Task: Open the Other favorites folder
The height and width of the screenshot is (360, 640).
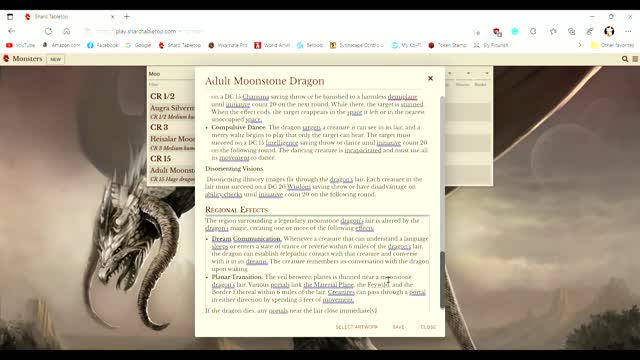Action: (613, 45)
